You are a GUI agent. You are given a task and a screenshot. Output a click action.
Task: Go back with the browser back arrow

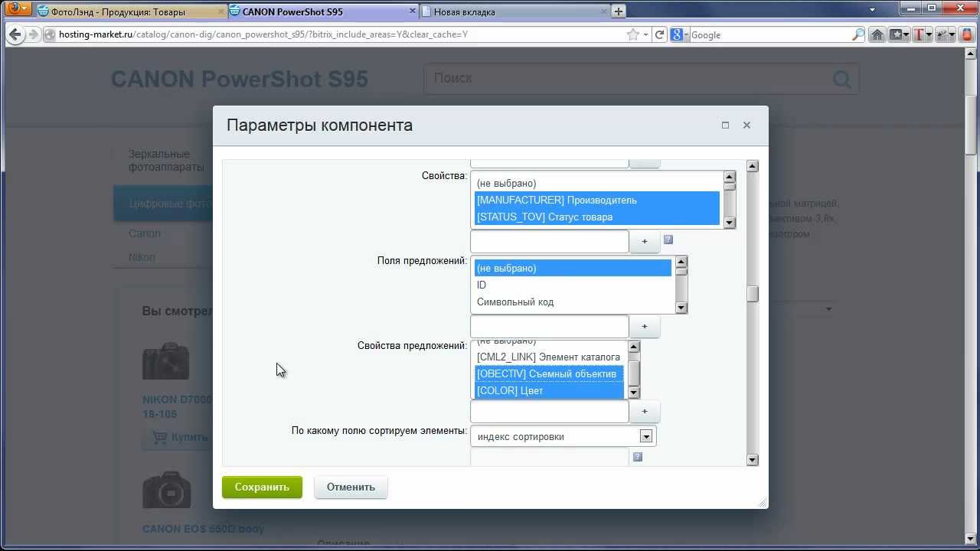tap(15, 34)
